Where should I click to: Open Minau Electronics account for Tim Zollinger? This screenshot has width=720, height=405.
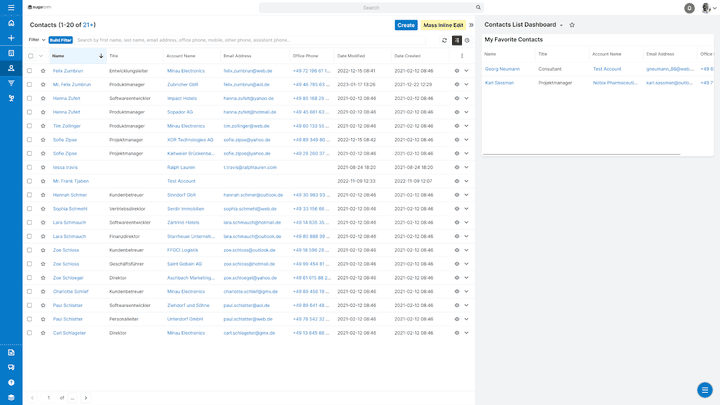click(186, 126)
